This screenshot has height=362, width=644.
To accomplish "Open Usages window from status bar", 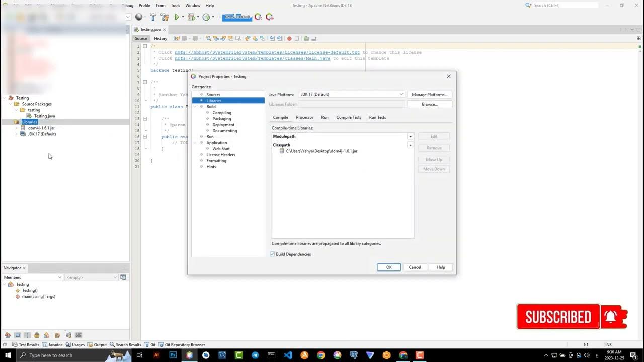I will tap(75, 345).
